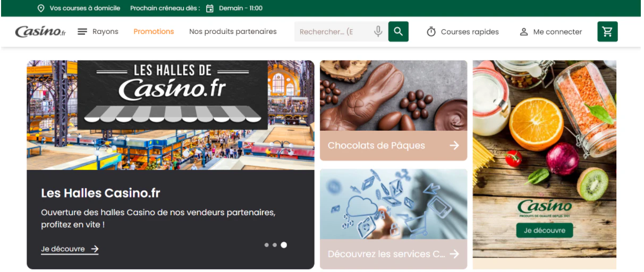Select the third active carousel dot
The image size is (644, 272).
[x=284, y=245]
